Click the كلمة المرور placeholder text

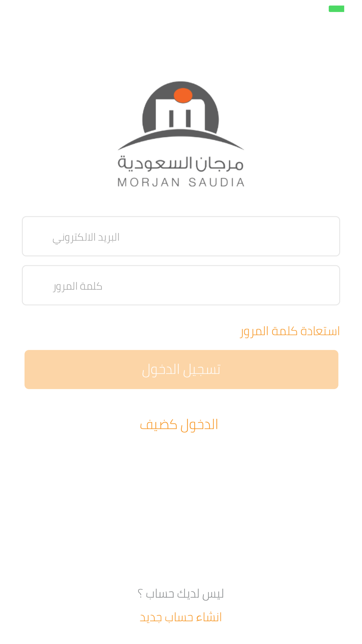pos(77,287)
